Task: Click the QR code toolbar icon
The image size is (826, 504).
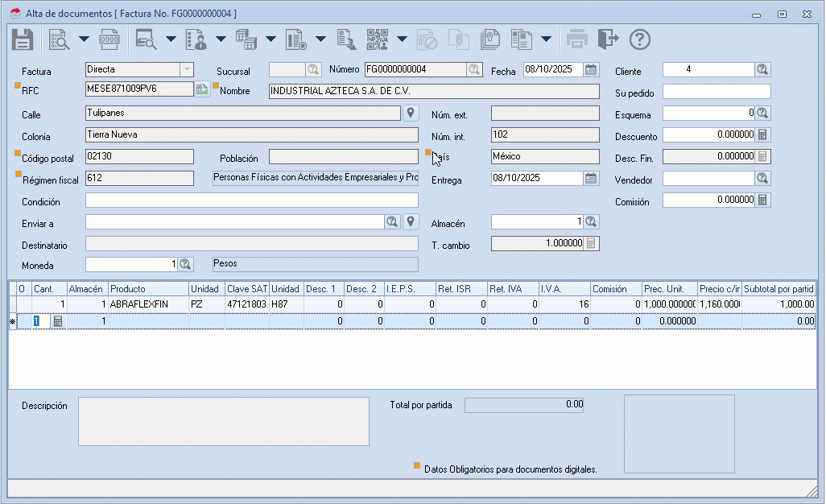Action: pyautogui.click(x=377, y=39)
